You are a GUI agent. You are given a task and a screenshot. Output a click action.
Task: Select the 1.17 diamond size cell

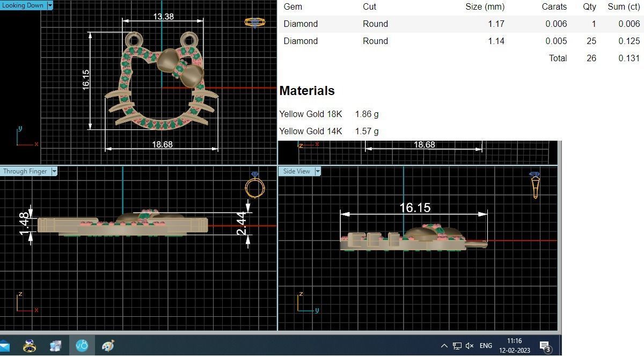click(x=496, y=24)
